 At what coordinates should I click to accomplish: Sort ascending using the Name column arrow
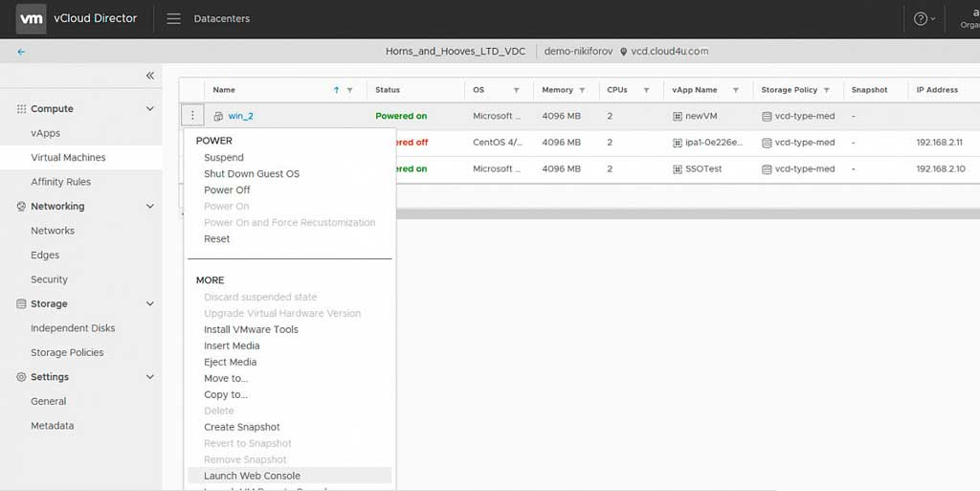(x=336, y=90)
